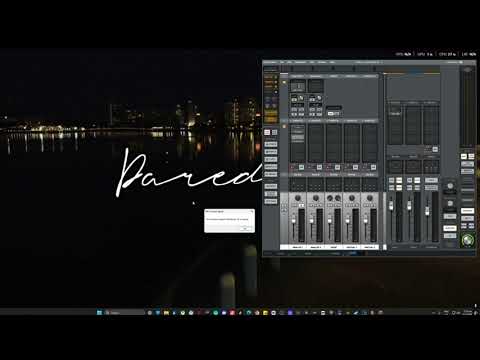Click the first input channel's pan knob
Viewport: 480px width, 360px height.
tap(298, 198)
